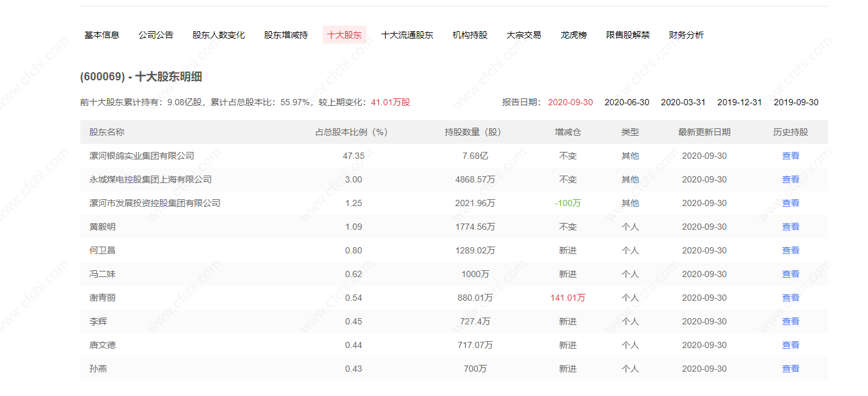This screenshot has width=868, height=396.
Task: Switch to the 龙虎榜 tab
Action: click(574, 35)
